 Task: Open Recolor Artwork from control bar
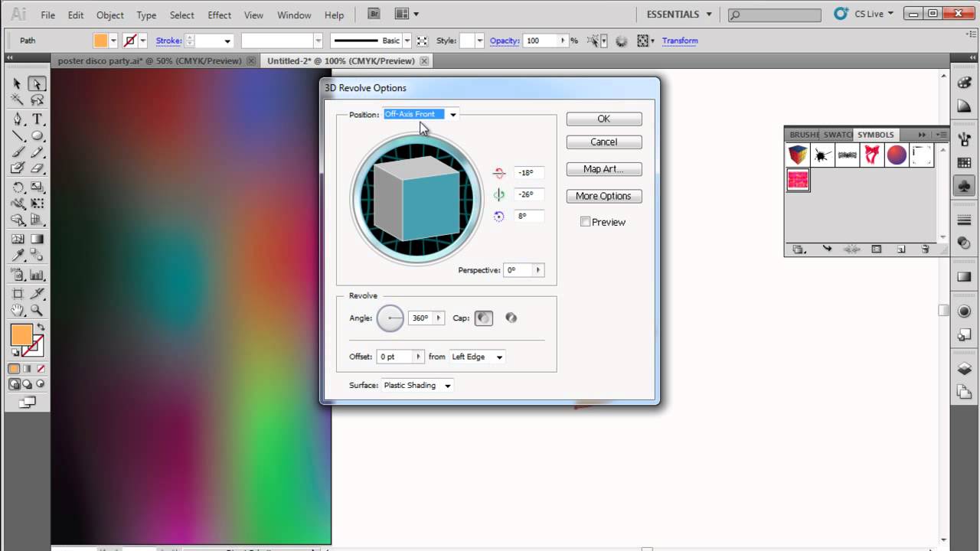tap(621, 41)
